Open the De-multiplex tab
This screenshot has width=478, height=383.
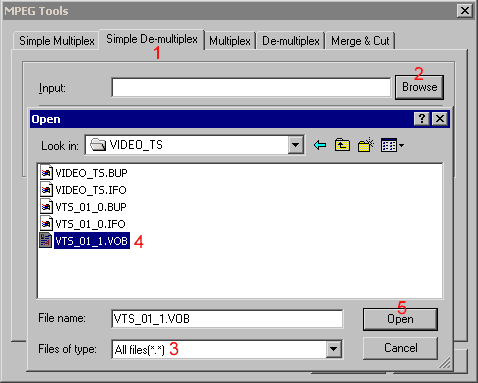[291, 41]
